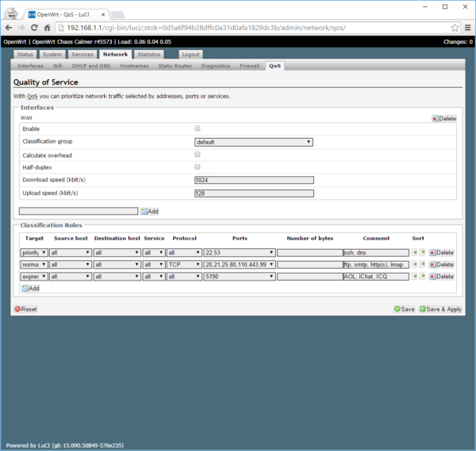This screenshot has height=451, width=476.
Task: Expand the TCP protocol dropdown
Action: (x=183, y=265)
